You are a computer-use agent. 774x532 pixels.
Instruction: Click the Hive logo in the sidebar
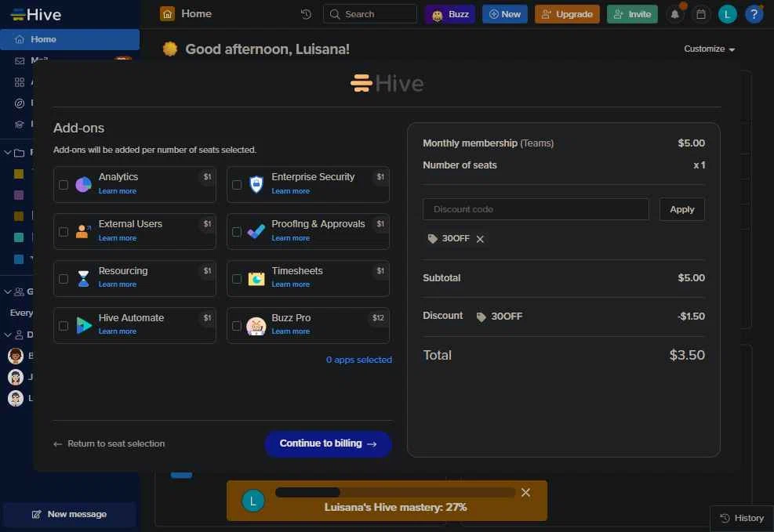pos(35,14)
